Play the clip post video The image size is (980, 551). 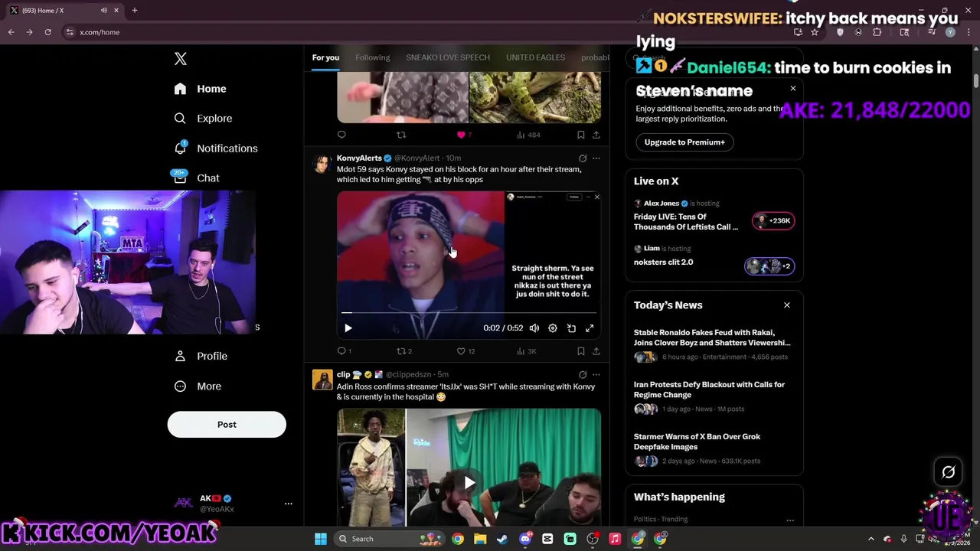469,482
